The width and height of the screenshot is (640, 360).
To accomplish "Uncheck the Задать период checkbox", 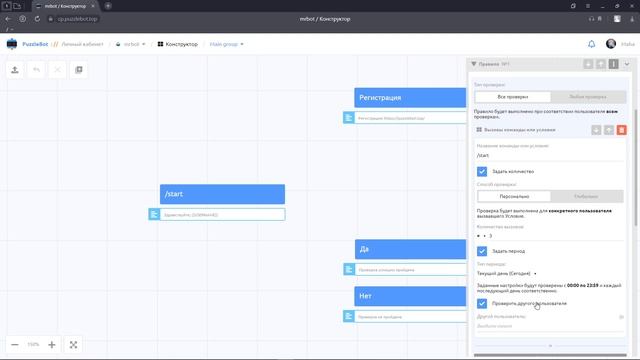I will point(482,251).
